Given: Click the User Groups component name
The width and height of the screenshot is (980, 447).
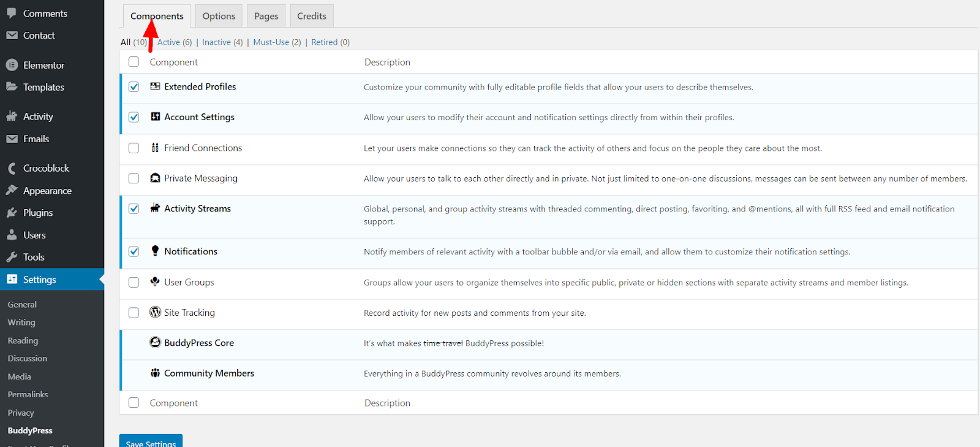Looking at the screenshot, I should coord(189,282).
